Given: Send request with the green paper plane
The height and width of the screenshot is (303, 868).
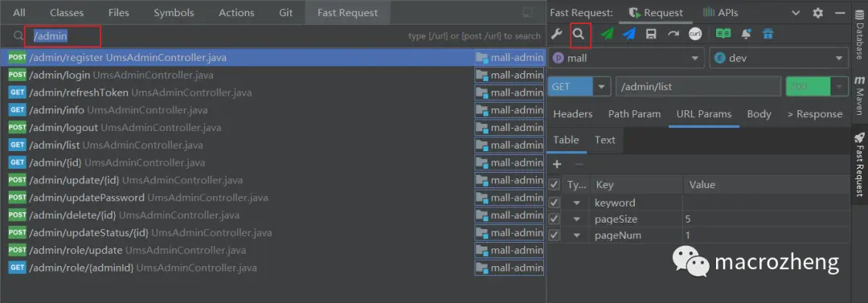Looking at the screenshot, I should pos(608,35).
